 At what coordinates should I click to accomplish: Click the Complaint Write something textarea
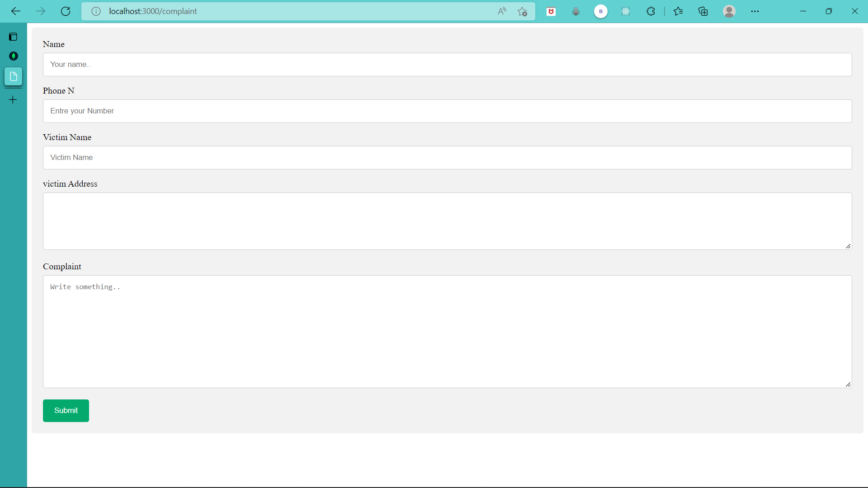pyautogui.click(x=447, y=331)
